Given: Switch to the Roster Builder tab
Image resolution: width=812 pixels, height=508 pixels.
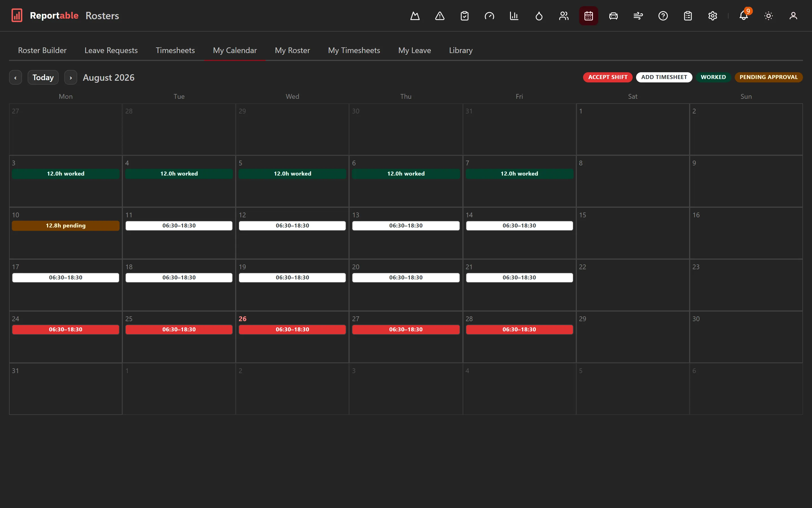Looking at the screenshot, I should point(42,51).
